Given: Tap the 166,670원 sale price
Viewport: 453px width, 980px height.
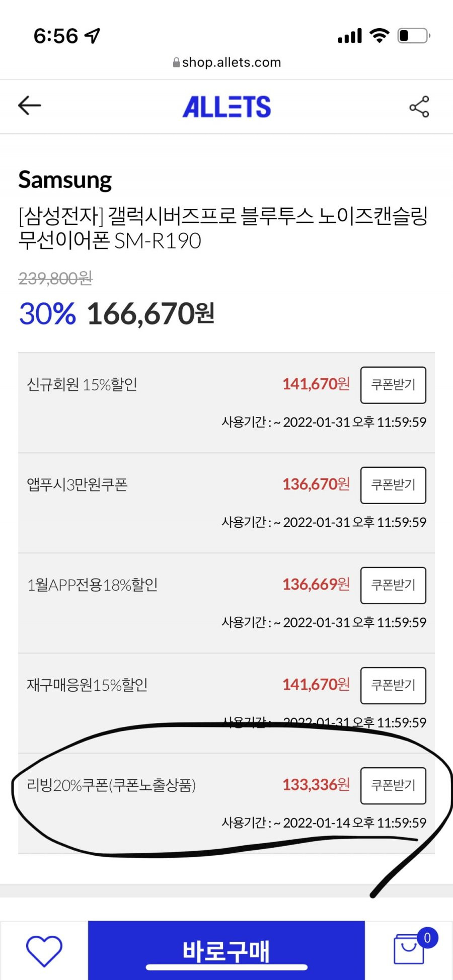Looking at the screenshot, I should coord(150,313).
